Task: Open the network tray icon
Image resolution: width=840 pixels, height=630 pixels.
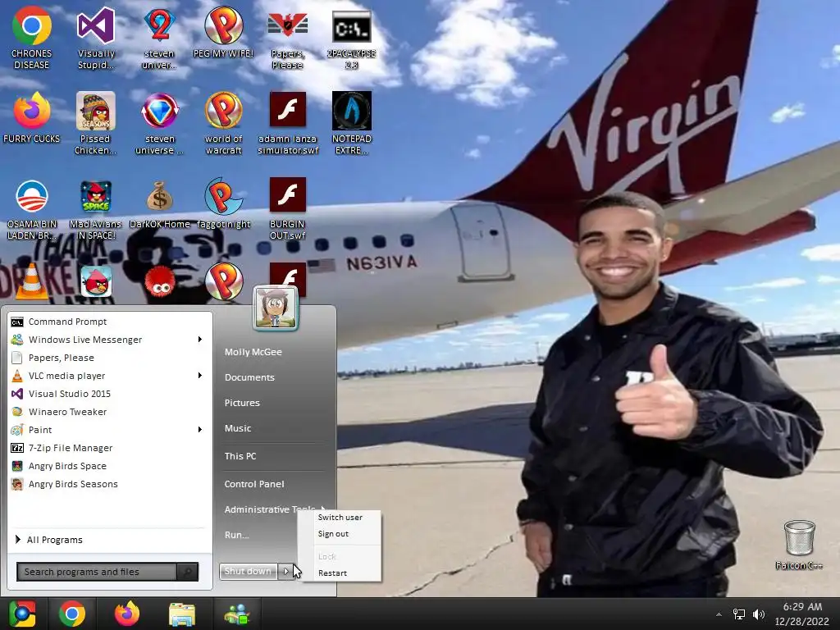Action: tap(739, 614)
